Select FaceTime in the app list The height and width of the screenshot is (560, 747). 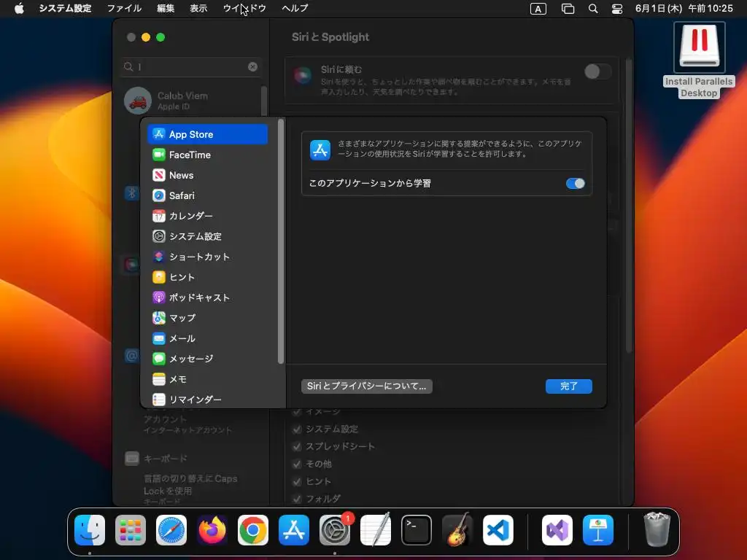tap(208, 155)
